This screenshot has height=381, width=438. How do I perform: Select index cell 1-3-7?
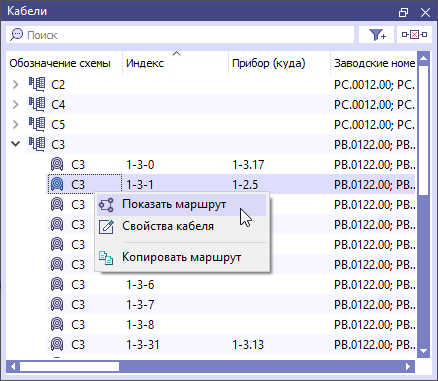tap(175, 304)
